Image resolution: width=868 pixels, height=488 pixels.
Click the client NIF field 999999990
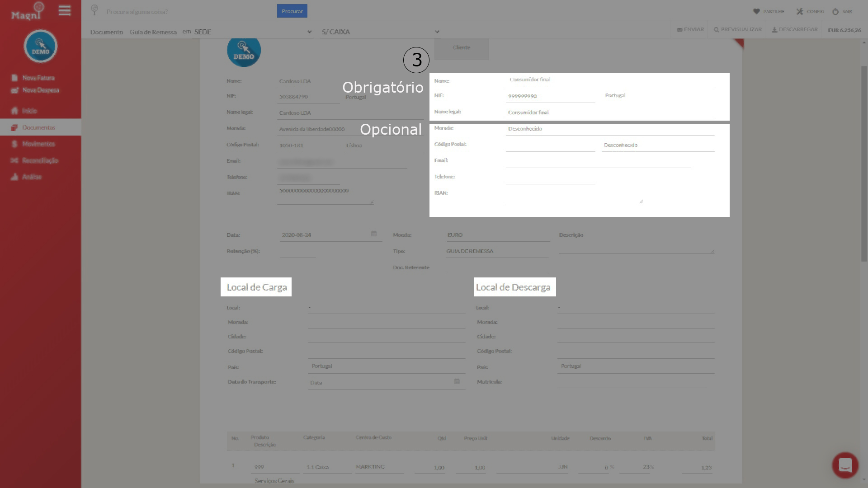550,96
